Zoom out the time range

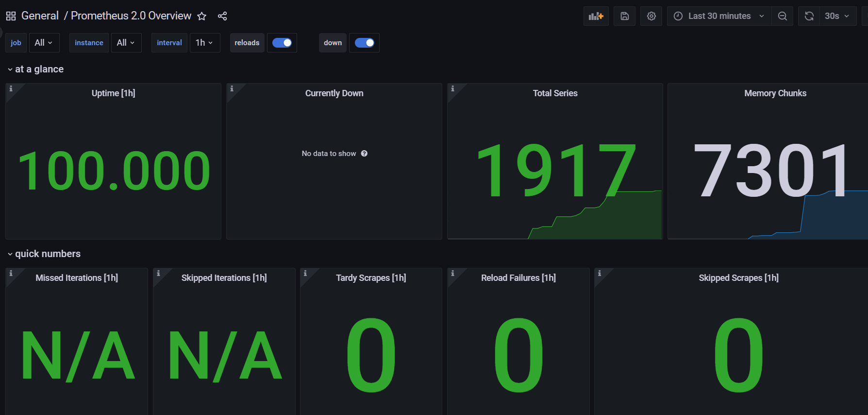tap(783, 16)
